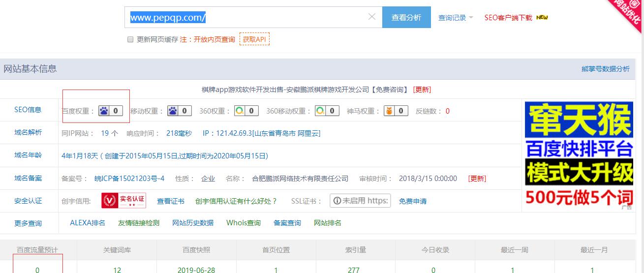Screen dimensions: 644x273
Task: Open the 友情链接检测 link
Action: click(139, 223)
